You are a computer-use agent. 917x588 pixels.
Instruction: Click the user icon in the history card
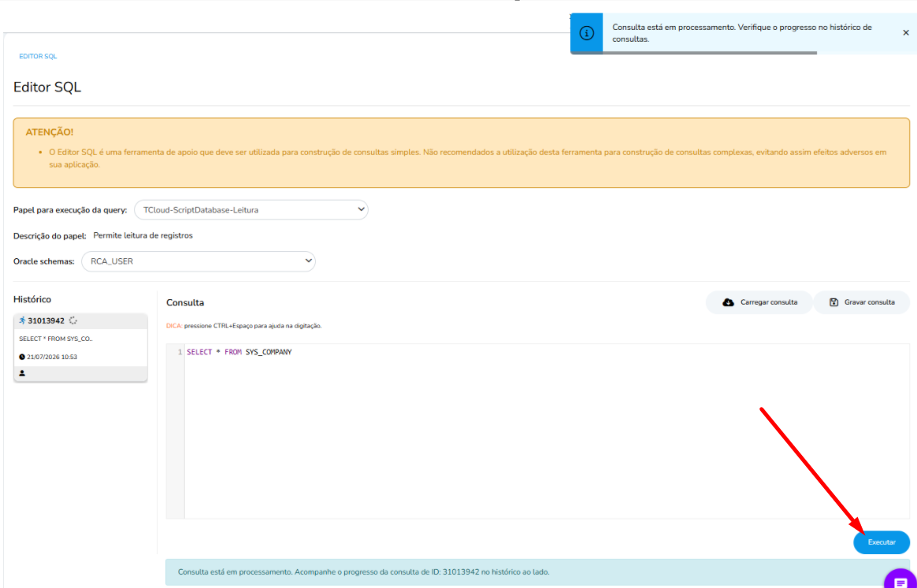pyautogui.click(x=22, y=373)
